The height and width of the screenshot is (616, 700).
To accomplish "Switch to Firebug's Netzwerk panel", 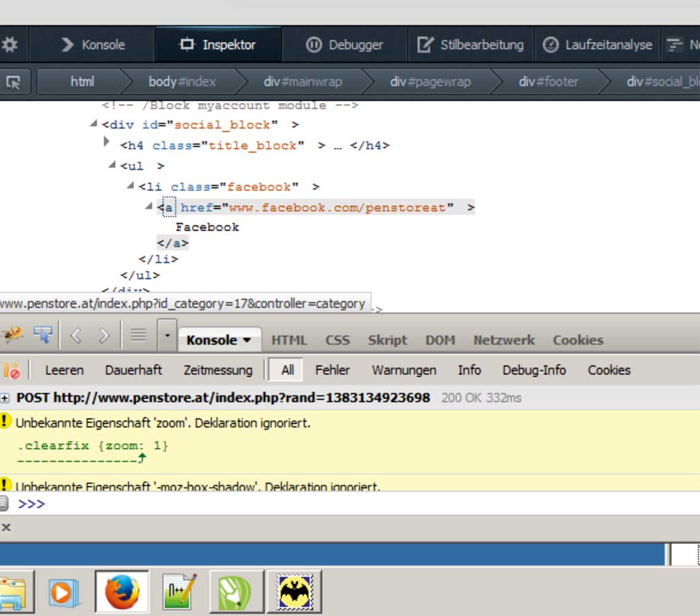I will point(504,340).
